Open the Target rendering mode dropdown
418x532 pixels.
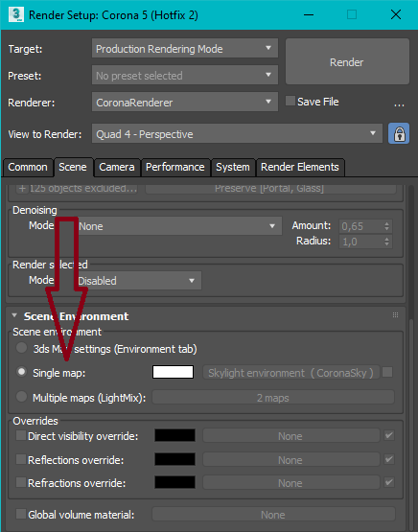click(x=185, y=49)
